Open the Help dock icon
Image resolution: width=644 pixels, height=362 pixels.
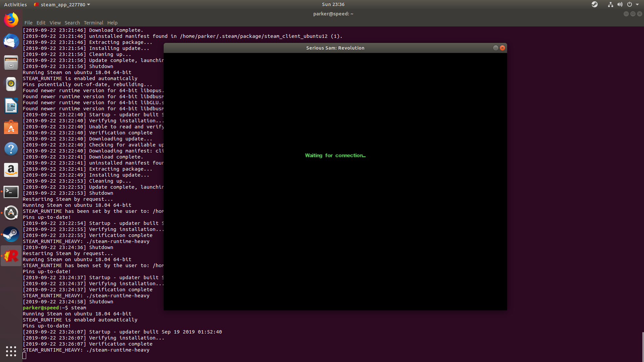tap(11, 148)
